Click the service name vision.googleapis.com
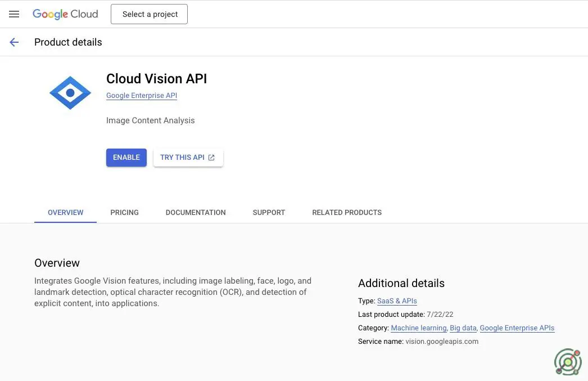Image resolution: width=588 pixels, height=381 pixels. coord(442,342)
